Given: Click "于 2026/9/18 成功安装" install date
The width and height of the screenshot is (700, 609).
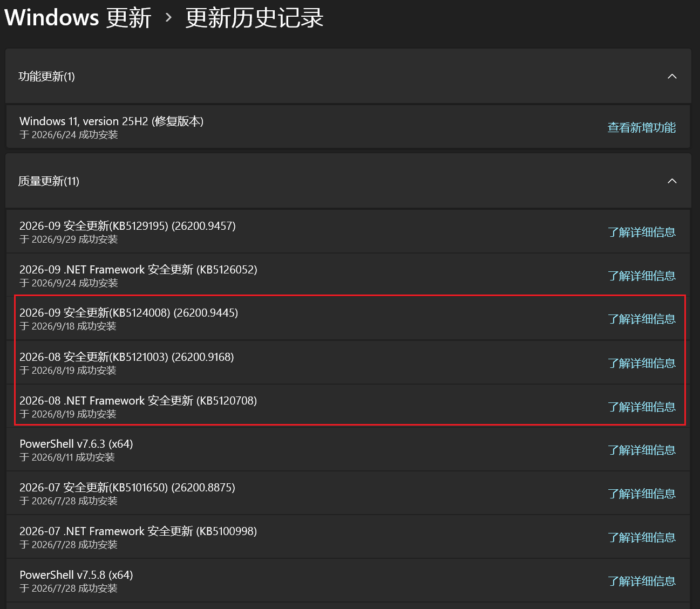Looking at the screenshot, I should (68, 326).
